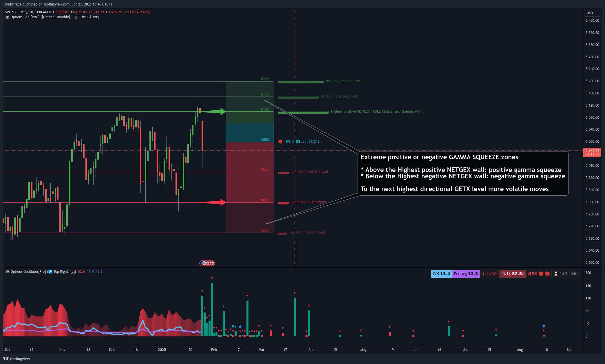This screenshot has width=605, height=364.
Task: Click the publication header text by TanukiTrade
Action: click(x=57, y=4)
